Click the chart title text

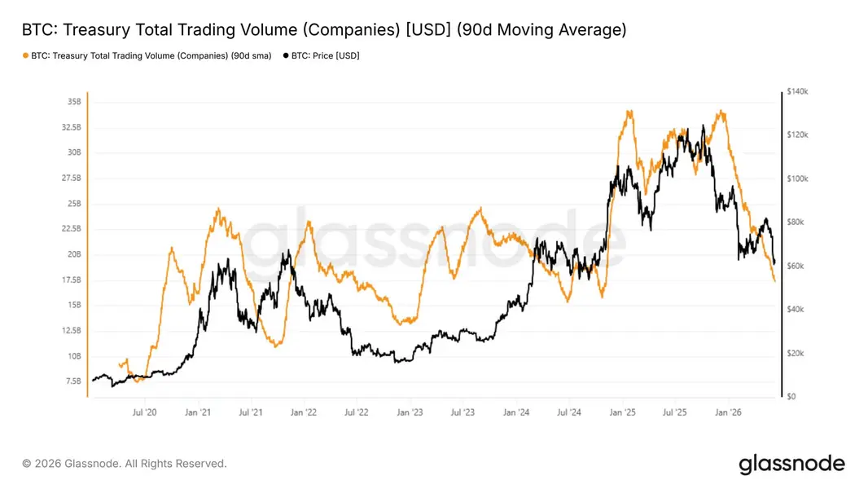point(324,29)
